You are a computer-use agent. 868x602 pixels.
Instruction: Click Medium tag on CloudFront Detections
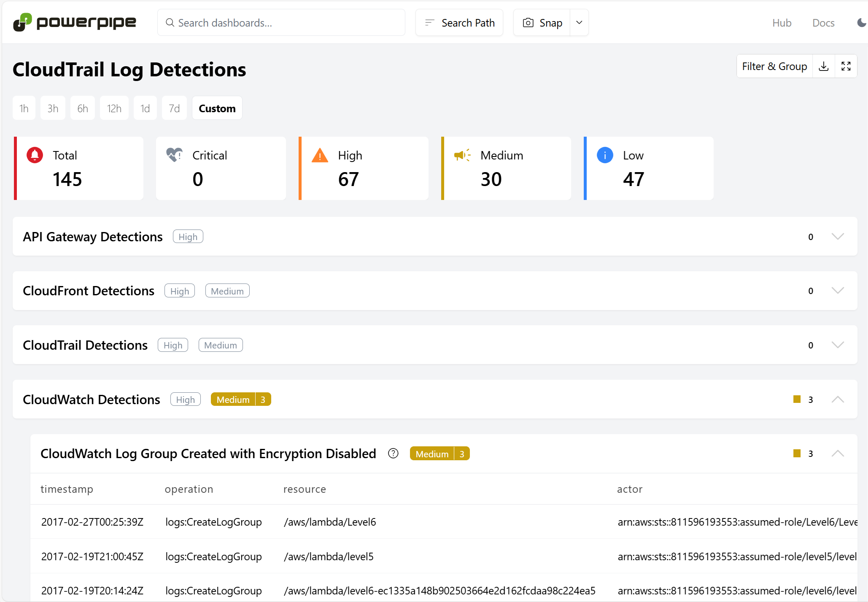tap(227, 291)
